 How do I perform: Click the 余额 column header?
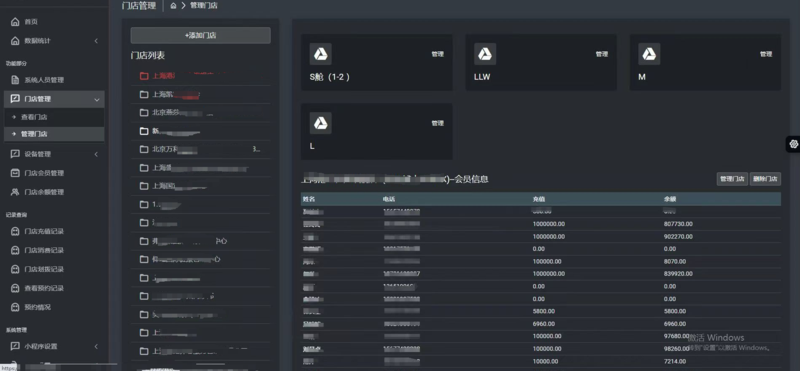tap(669, 199)
